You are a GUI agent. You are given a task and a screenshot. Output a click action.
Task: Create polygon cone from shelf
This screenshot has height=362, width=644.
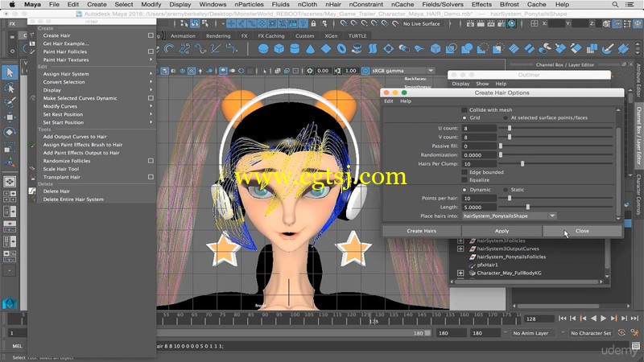click(310, 49)
